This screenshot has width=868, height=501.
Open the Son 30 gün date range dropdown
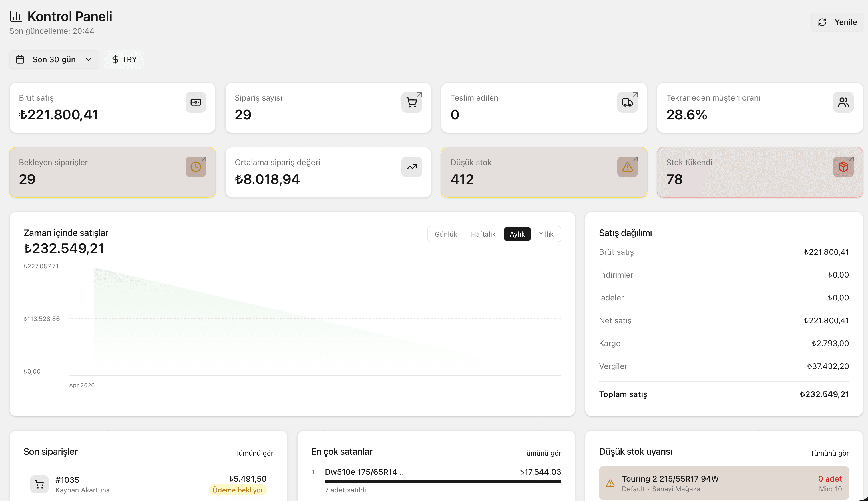tap(54, 59)
